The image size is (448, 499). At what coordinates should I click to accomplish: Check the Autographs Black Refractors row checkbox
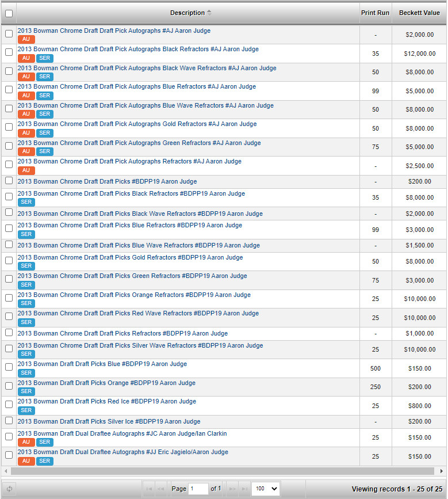point(9,52)
